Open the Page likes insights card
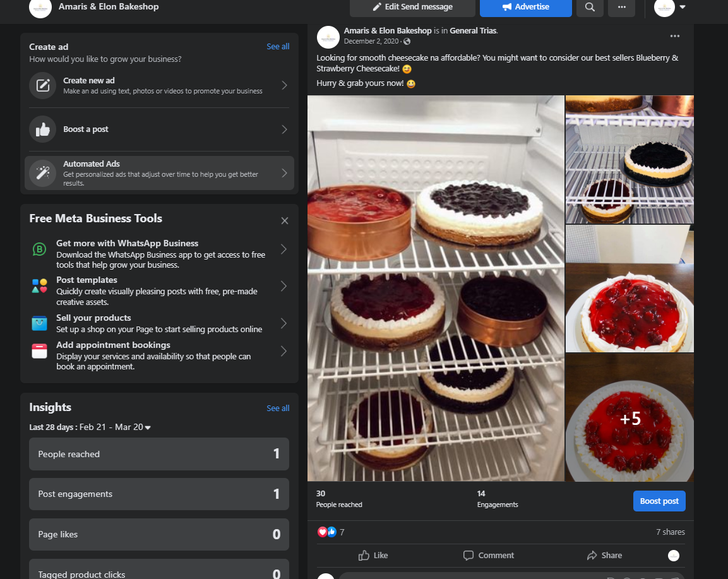728x579 pixels. coord(158,534)
